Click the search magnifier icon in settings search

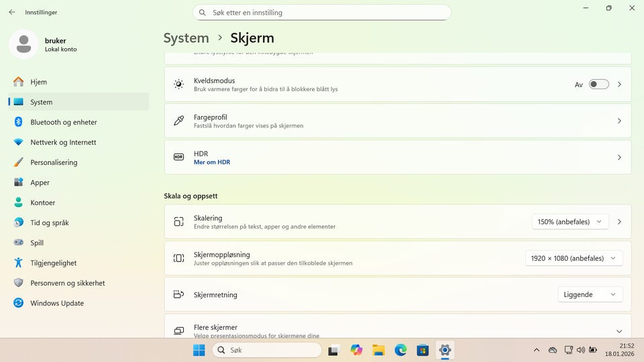tap(203, 13)
